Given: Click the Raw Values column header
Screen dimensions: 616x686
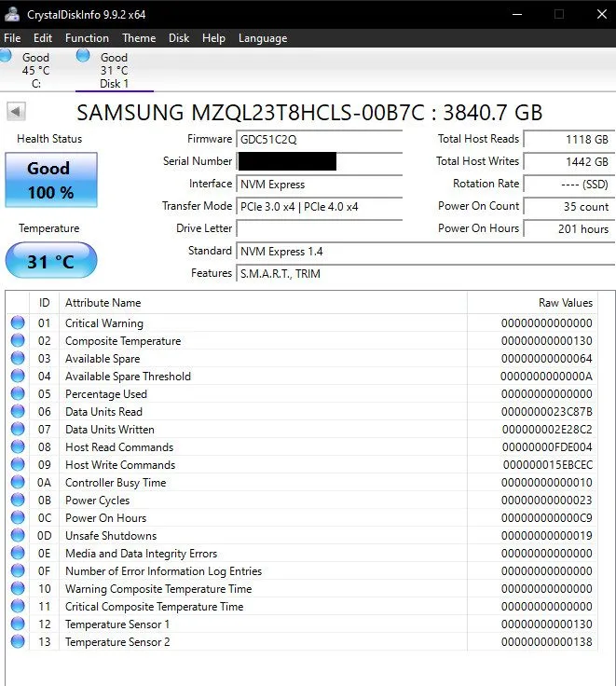Looking at the screenshot, I should [x=532, y=303].
